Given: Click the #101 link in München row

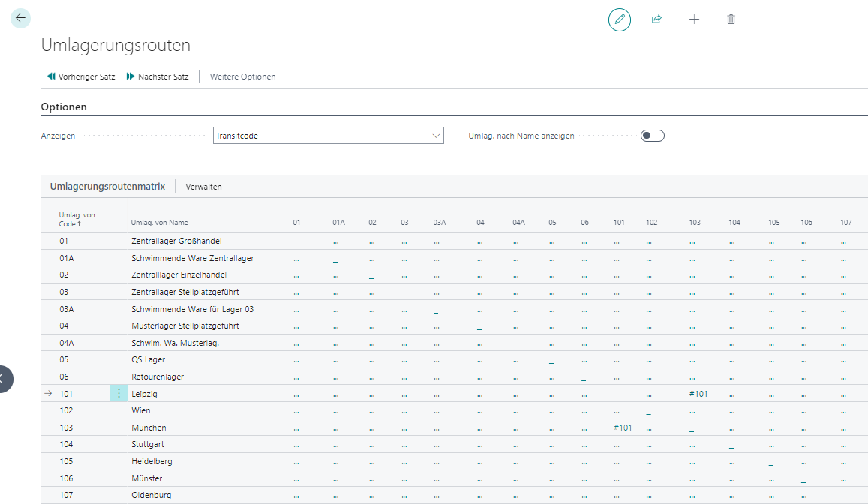Looking at the screenshot, I should pyautogui.click(x=622, y=427).
